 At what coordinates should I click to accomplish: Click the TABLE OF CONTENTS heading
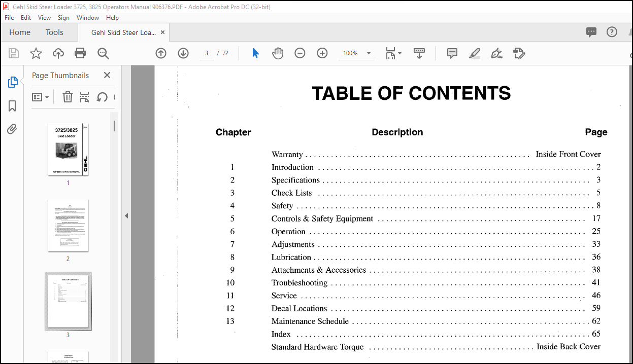pyautogui.click(x=411, y=93)
